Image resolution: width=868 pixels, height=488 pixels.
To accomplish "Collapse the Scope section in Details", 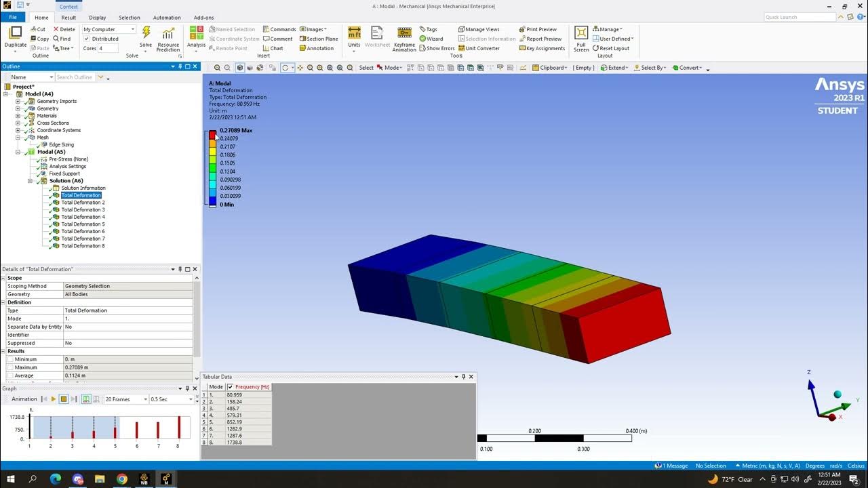I will click(3, 278).
